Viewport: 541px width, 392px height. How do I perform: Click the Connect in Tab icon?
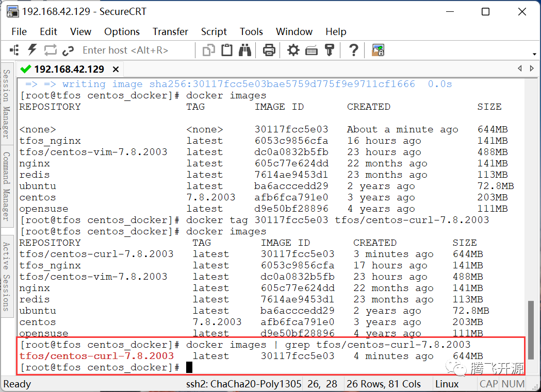[51, 50]
